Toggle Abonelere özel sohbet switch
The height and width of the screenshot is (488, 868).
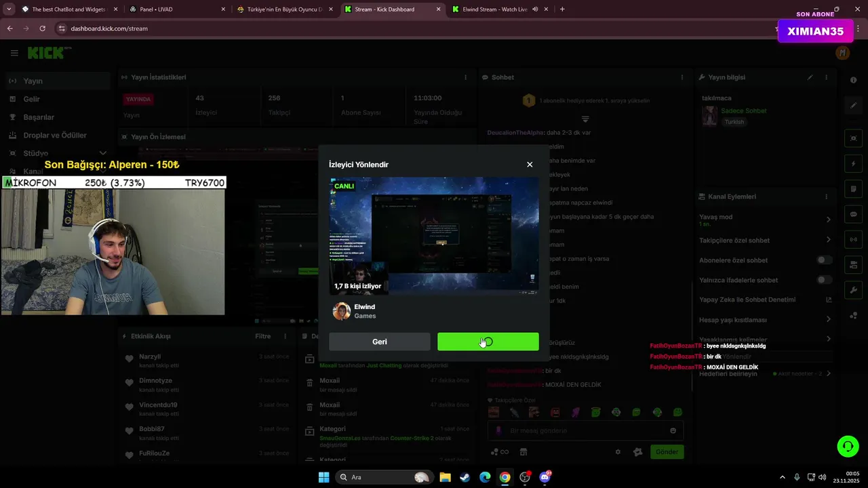click(824, 260)
